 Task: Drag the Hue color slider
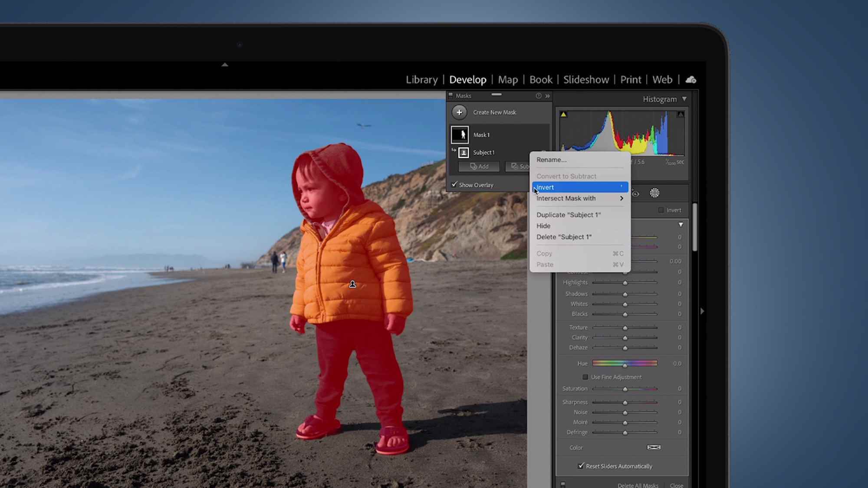(x=625, y=364)
